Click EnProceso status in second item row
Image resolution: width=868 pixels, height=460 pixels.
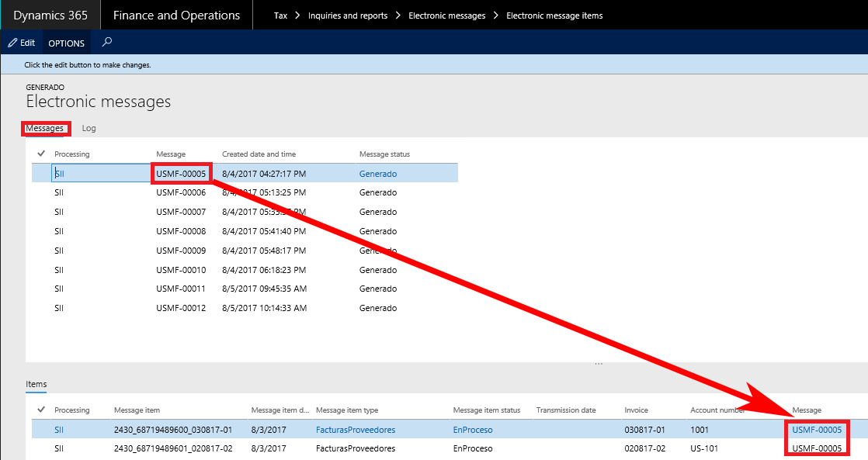[473, 448]
